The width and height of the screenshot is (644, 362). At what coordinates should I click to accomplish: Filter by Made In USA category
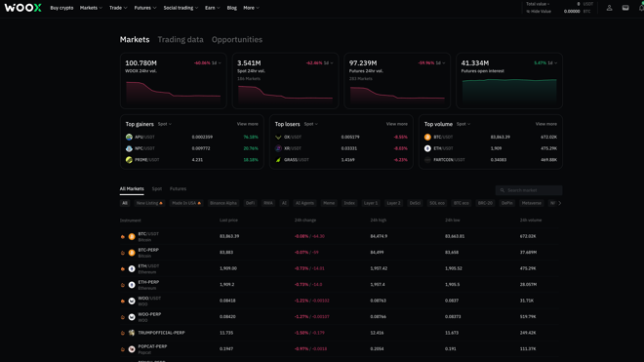click(186, 203)
